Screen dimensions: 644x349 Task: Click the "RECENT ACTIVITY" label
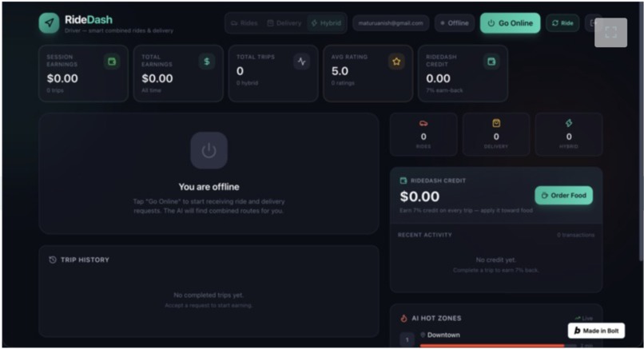coord(425,235)
